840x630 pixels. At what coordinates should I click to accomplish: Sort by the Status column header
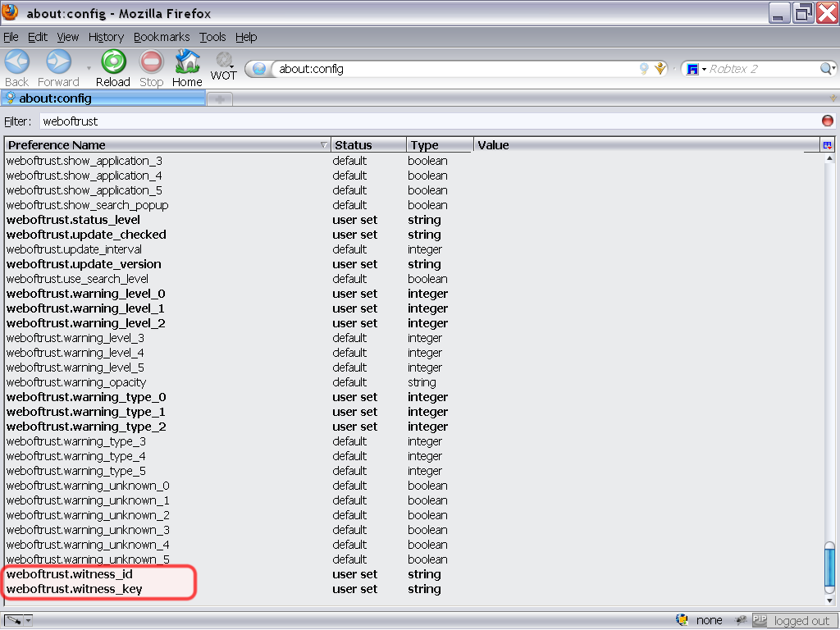(368, 145)
